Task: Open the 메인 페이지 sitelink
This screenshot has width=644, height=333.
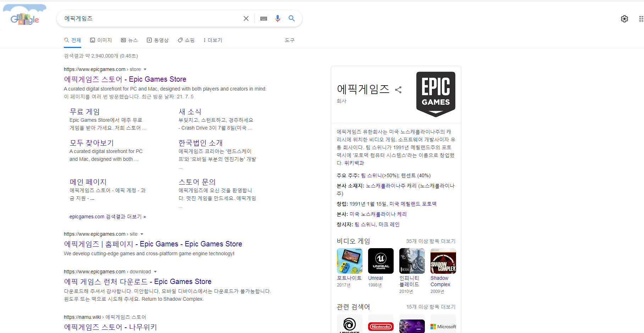Action: coord(88,182)
